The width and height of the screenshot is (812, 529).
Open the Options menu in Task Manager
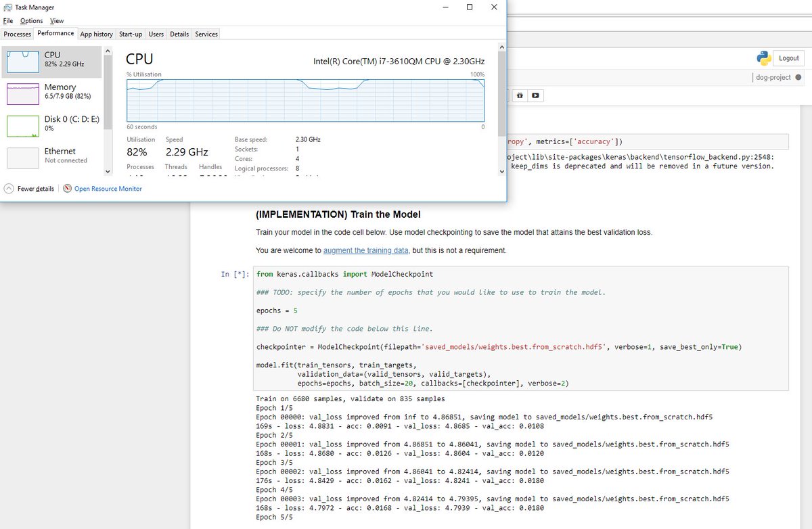(31, 21)
